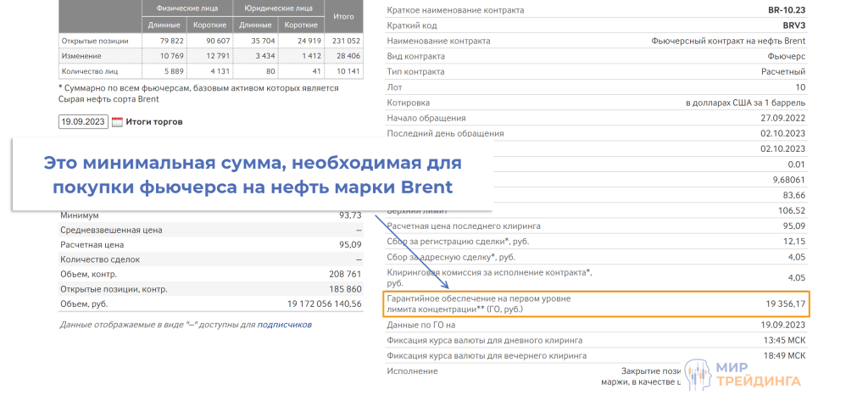This screenshot has height=401, width=868.
Task: Open the подписчиков link
Action: [x=284, y=325]
